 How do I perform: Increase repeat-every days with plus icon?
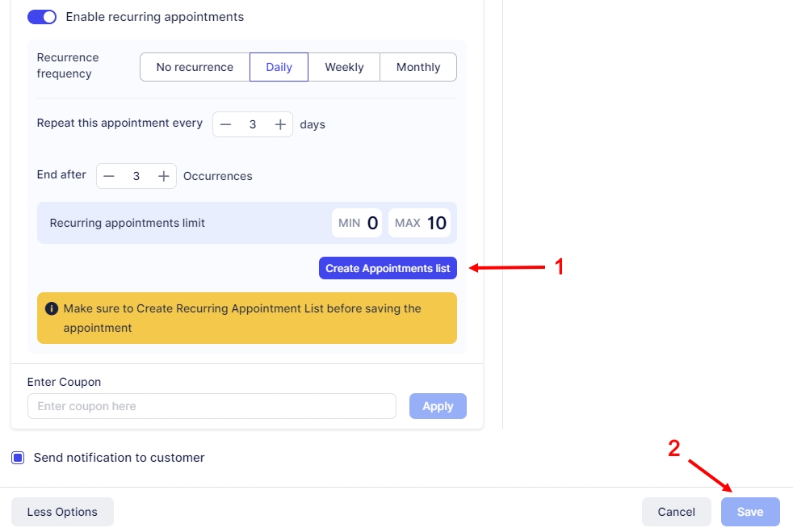tap(280, 124)
